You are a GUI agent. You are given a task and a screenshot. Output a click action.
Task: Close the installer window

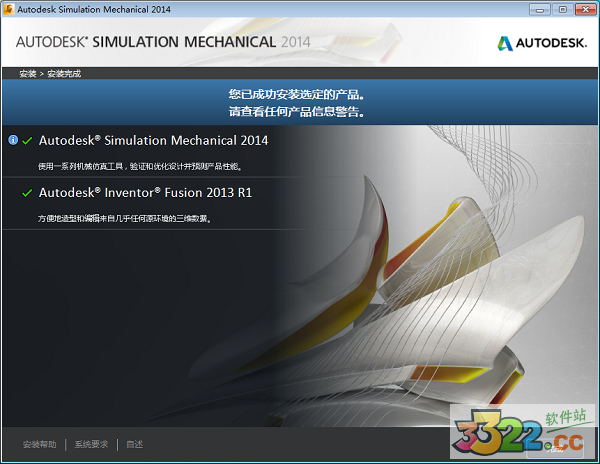(585, 9)
